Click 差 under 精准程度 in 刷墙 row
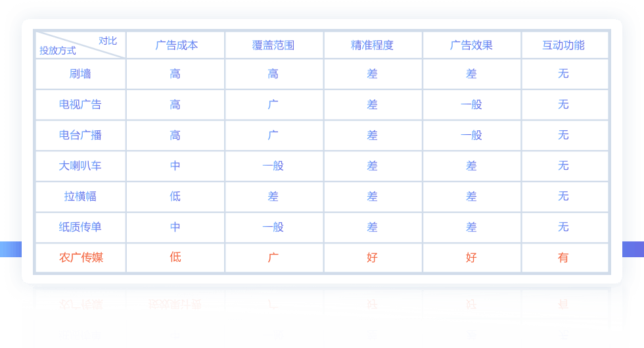This screenshot has width=644, height=348. (372, 74)
